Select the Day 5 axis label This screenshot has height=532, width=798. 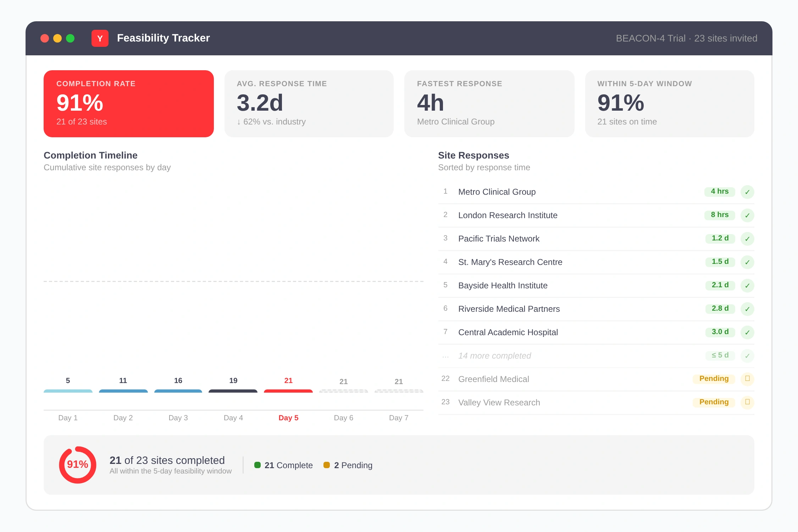(288, 418)
